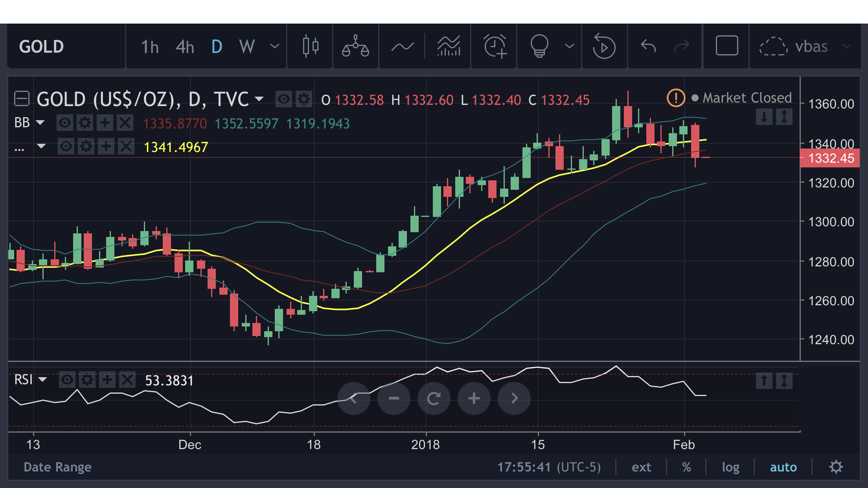This screenshot has height=488, width=868.
Task: Open RSI indicator settings gear
Action: click(x=87, y=380)
